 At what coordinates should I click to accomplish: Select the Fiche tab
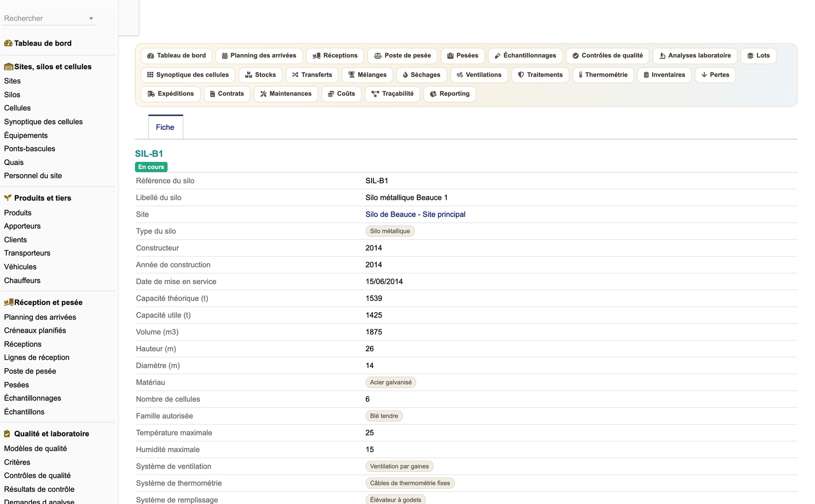coord(165,127)
